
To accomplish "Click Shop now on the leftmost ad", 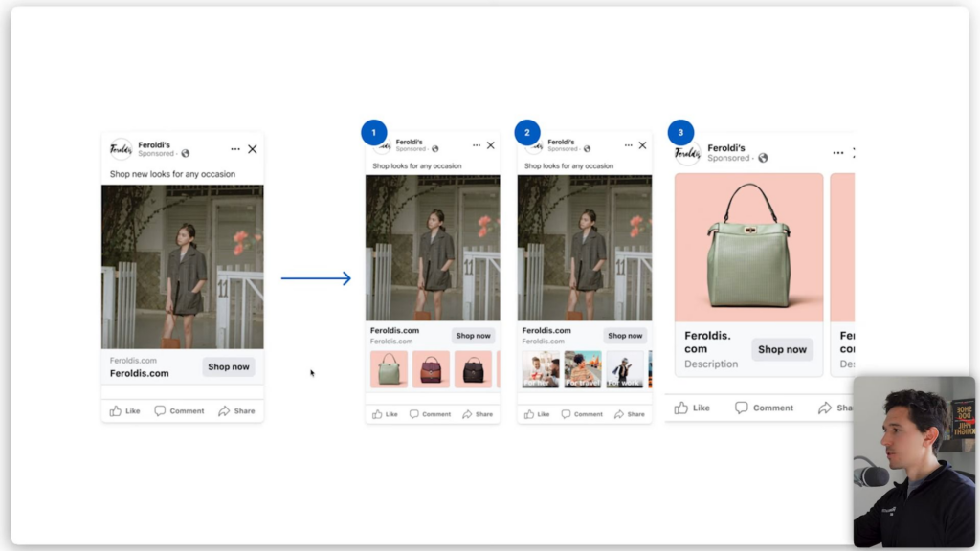I will [229, 366].
